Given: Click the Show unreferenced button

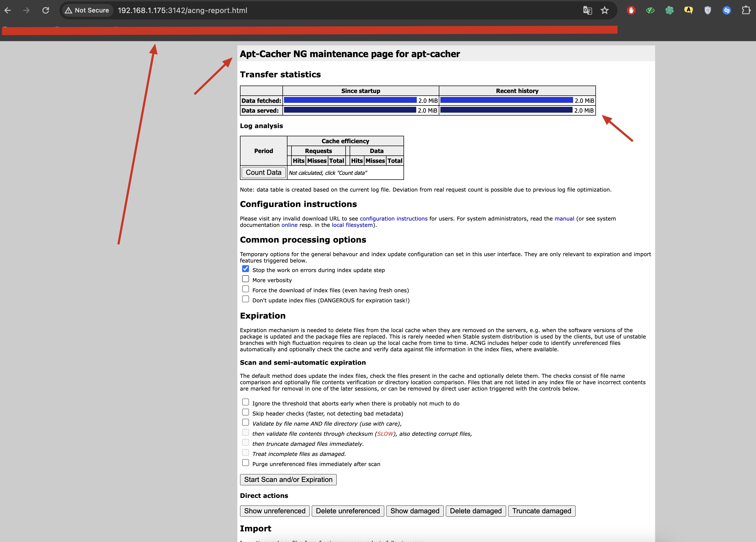Looking at the screenshot, I should tap(275, 511).
